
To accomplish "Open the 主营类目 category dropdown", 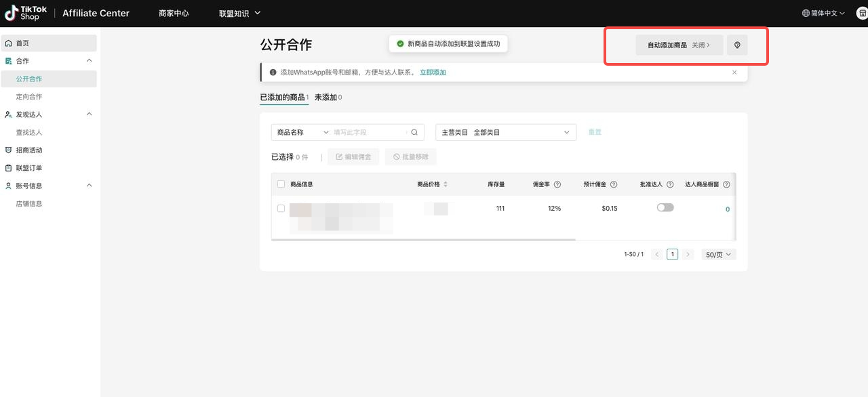I will (505, 133).
